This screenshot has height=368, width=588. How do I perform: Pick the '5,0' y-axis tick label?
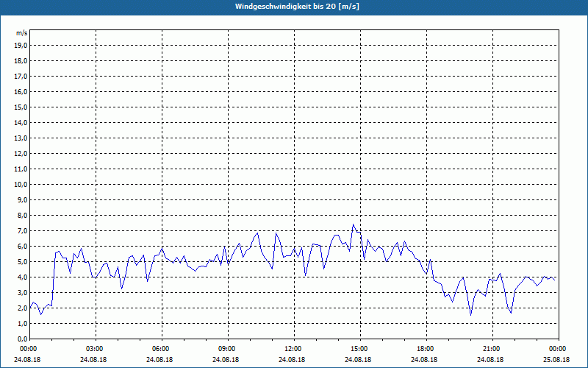[x=22, y=262]
